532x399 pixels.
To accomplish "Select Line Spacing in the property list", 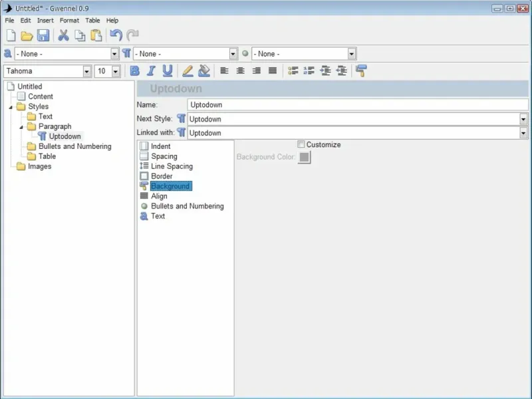I will (172, 166).
